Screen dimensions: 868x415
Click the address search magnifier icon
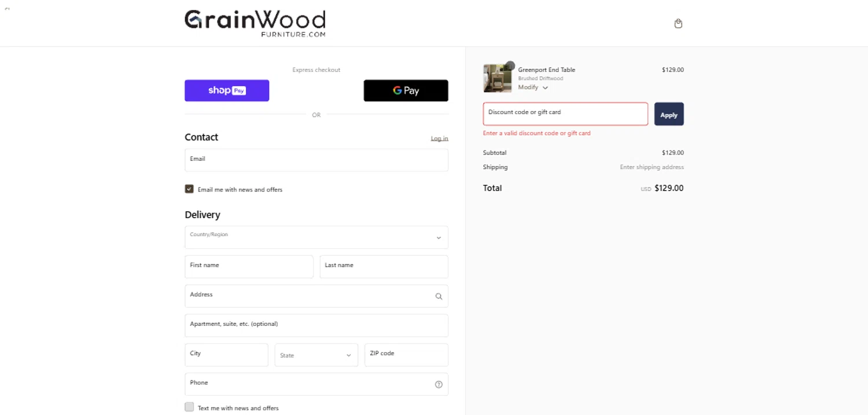click(x=439, y=296)
